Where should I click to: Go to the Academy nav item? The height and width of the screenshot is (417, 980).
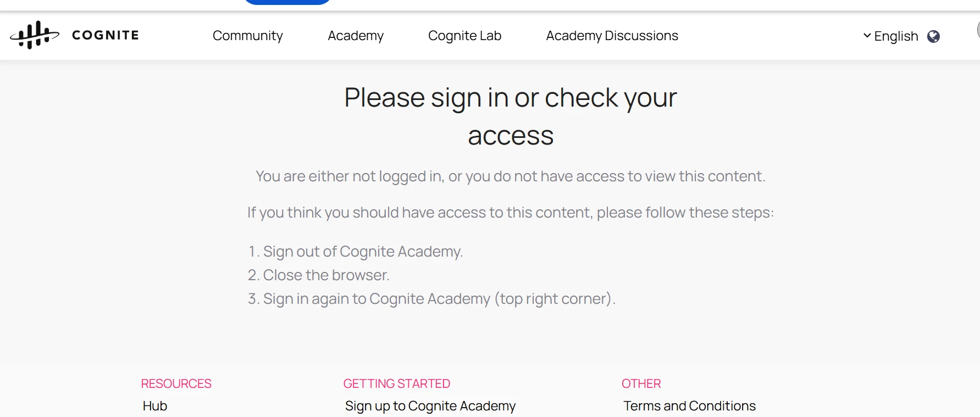pyautogui.click(x=356, y=36)
